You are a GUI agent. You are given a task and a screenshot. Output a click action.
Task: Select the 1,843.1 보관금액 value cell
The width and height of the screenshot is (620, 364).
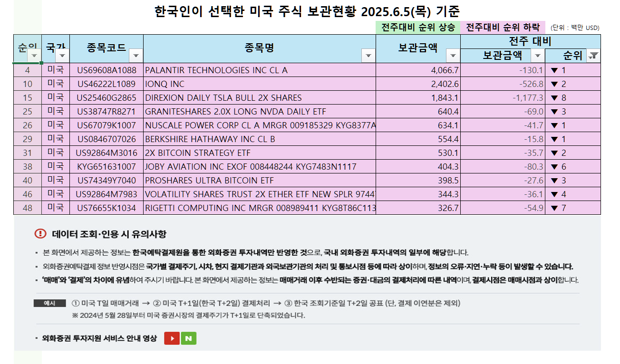[x=418, y=98]
